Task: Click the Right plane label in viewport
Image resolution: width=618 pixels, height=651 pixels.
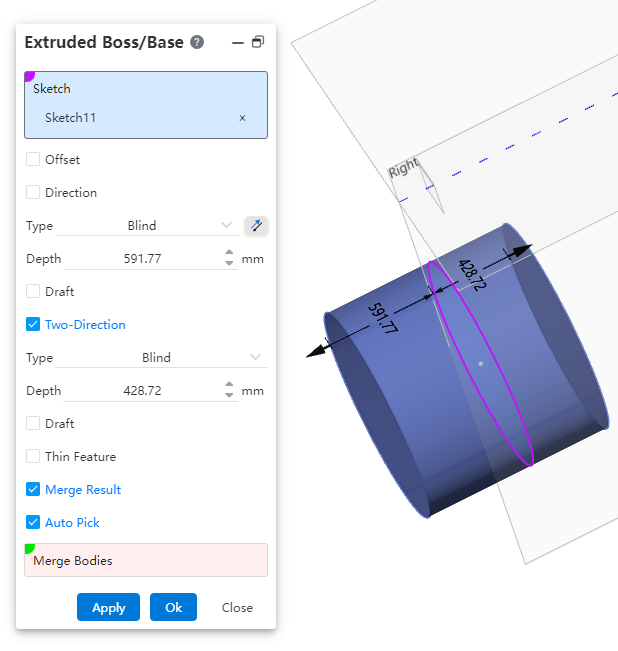Action: click(x=403, y=167)
